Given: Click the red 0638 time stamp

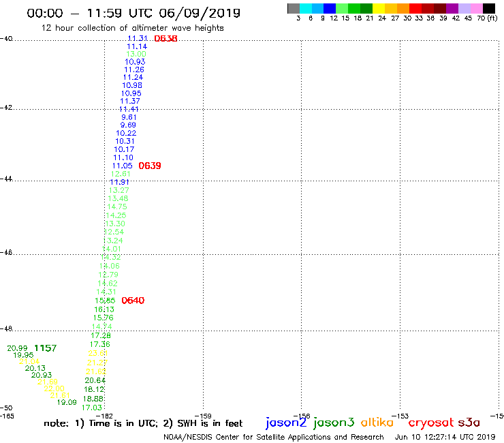Looking at the screenshot, I should [166, 39].
